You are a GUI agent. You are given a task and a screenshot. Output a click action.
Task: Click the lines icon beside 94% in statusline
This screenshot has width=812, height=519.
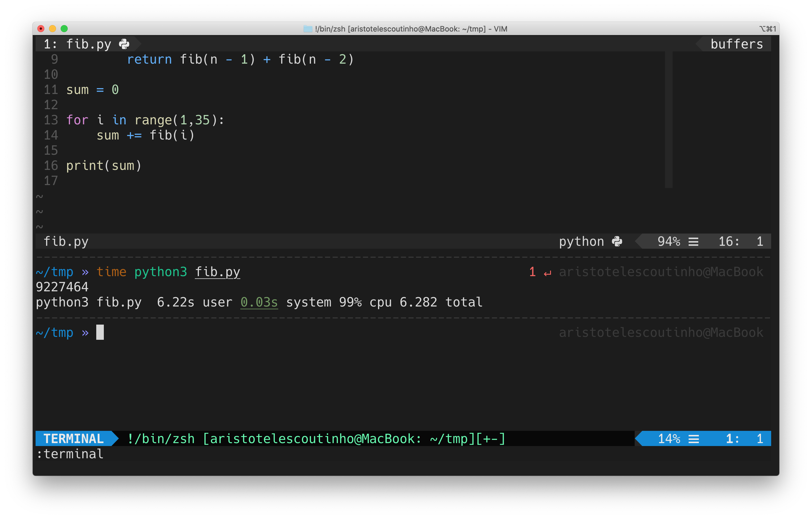click(x=693, y=242)
